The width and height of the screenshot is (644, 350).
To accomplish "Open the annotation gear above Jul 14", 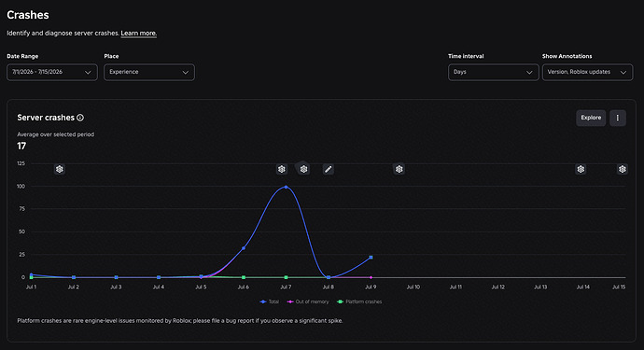I will (581, 169).
